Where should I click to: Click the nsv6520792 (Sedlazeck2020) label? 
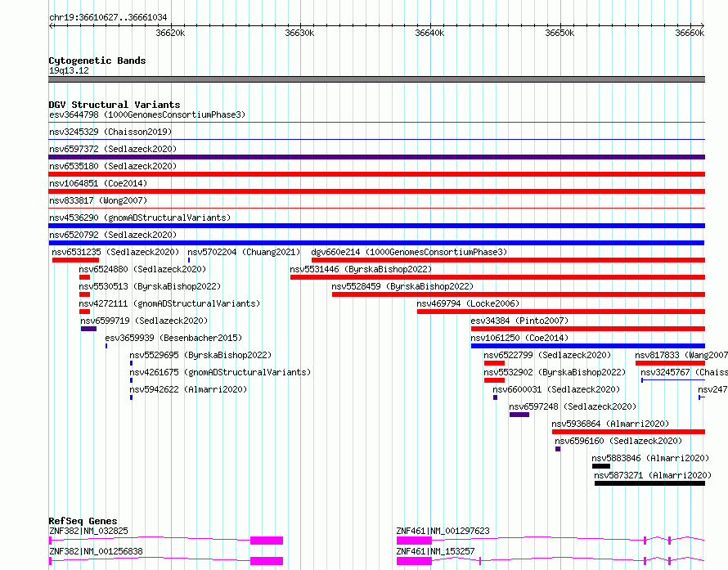coord(113,235)
